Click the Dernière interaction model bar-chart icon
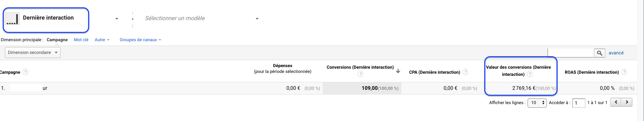This screenshot has height=121, width=644. (x=12, y=19)
